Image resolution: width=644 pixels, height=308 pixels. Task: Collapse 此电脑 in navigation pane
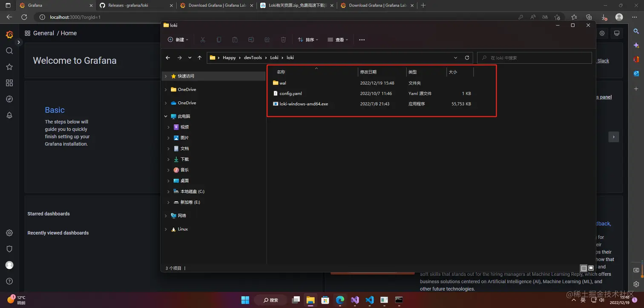click(166, 116)
